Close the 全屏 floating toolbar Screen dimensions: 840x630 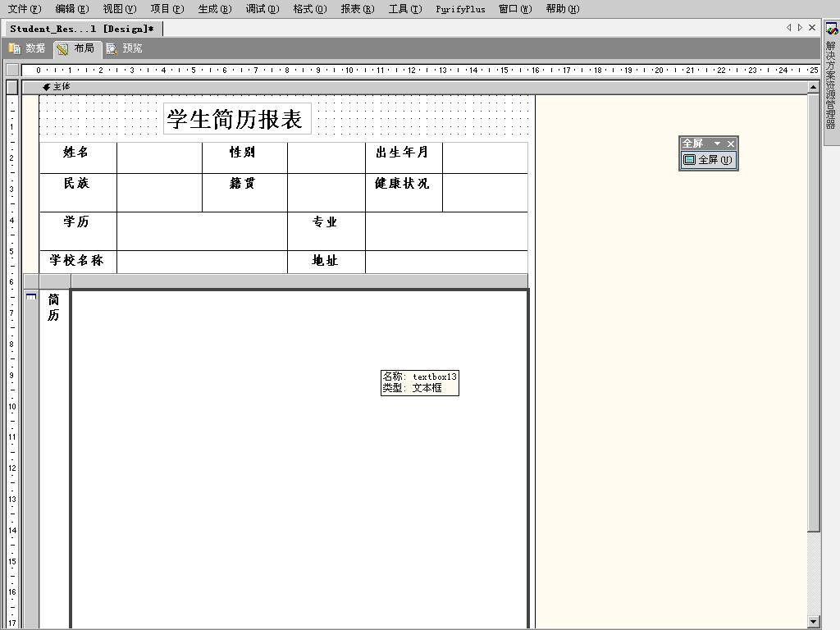[730, 144]
